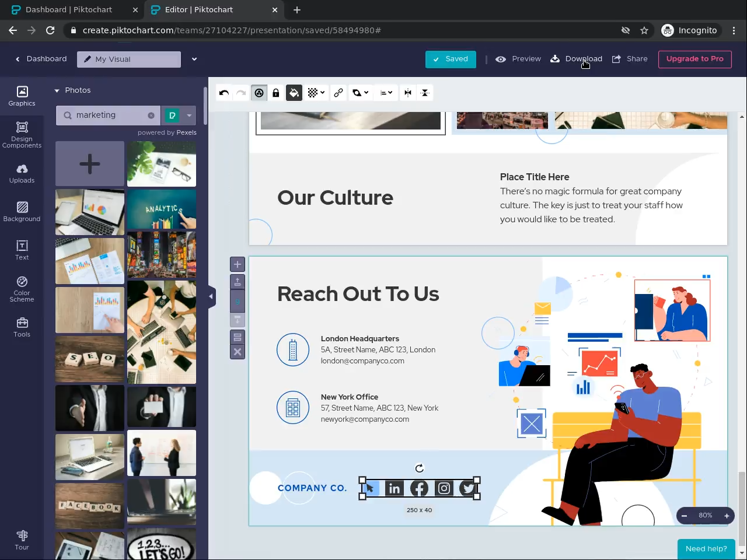Viewport: 747px width, 560px height.
Task: Reload the page
Action: (x=50, y=30)
